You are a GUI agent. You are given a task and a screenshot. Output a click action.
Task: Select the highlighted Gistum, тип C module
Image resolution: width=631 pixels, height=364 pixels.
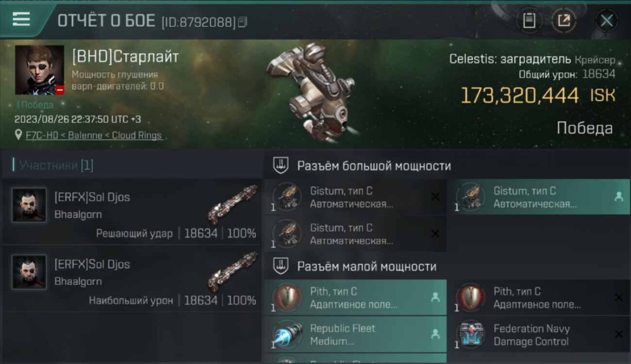click(538, 198)
